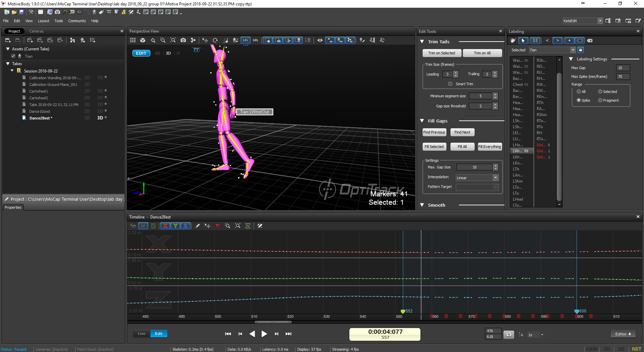Switch to the Cameras tab
644x352 pixels.
(36, 31)
